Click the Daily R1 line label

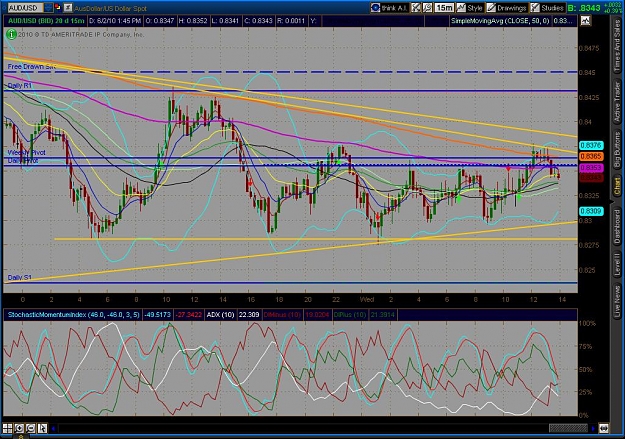pyautogui.click(x=20, y=86)
